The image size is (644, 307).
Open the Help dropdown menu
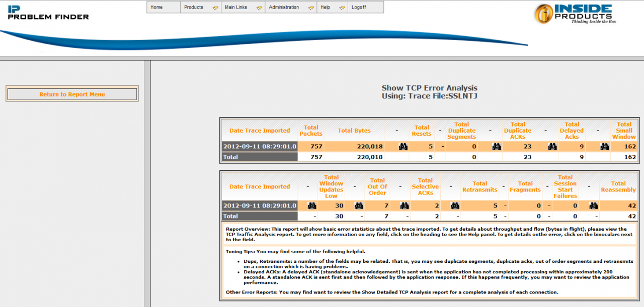point(332,8)
